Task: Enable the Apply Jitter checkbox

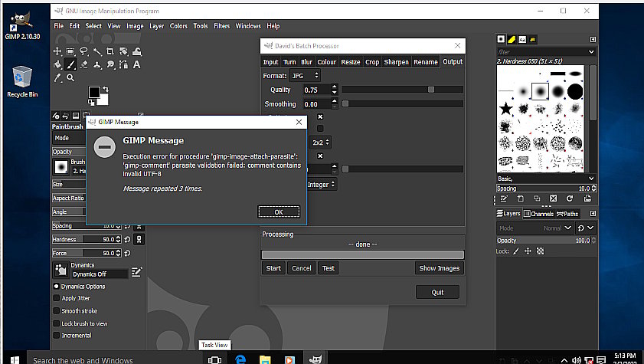Action: pyautogui.click(x=57, y=298)
